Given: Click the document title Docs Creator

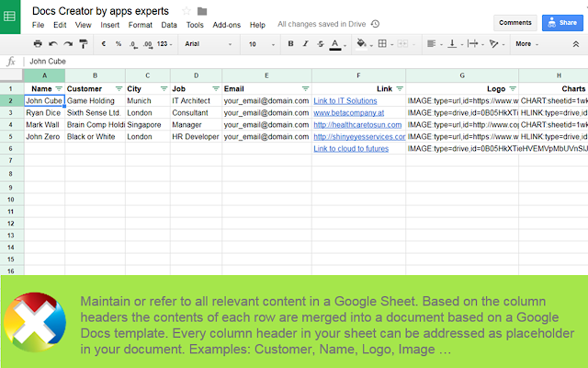Looking at the screenshot, I should (100, 11).
